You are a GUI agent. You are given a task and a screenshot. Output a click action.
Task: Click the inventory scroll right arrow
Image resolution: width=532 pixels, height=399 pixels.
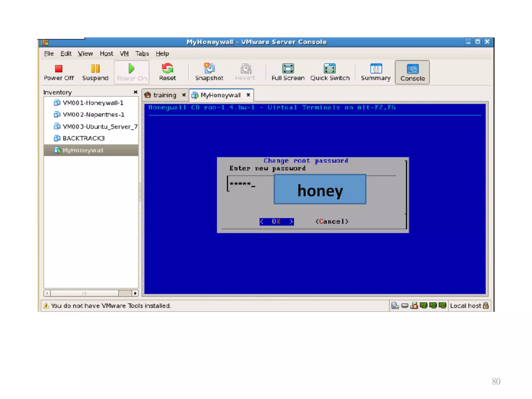tap(135, 293)
